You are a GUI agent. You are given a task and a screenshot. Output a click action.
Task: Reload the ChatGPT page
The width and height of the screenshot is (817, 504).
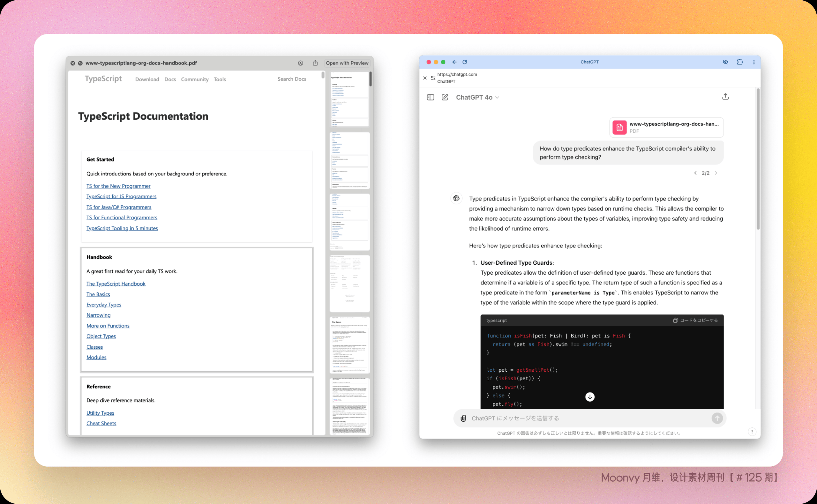(x=465, y=62)
